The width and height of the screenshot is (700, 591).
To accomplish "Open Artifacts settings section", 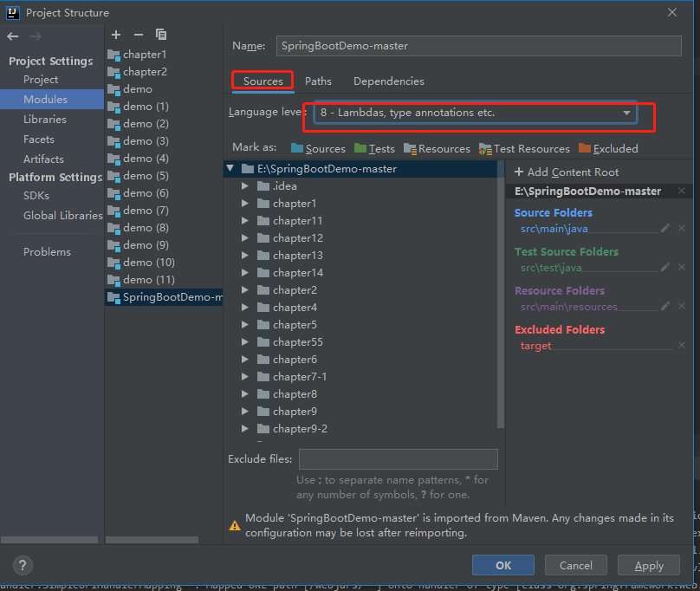I will tap(43, 159).
